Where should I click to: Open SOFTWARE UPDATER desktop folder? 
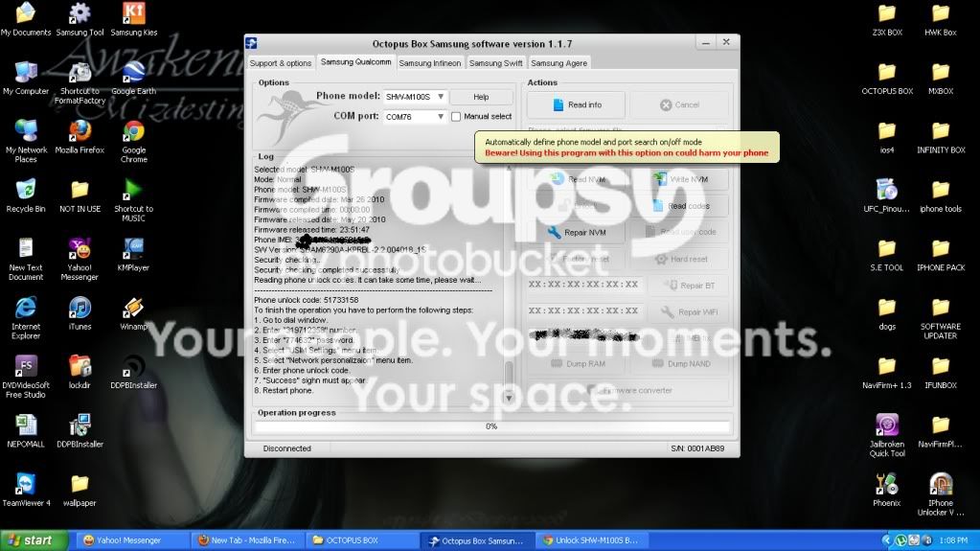pos(941,317)
